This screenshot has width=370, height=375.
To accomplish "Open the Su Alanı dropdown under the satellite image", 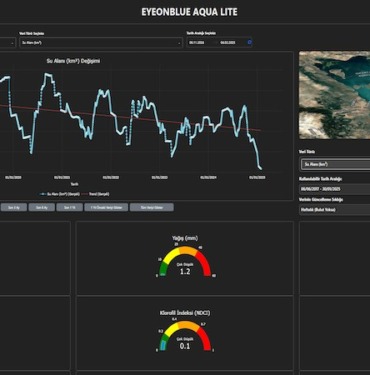I will click(x=335, y=164).
